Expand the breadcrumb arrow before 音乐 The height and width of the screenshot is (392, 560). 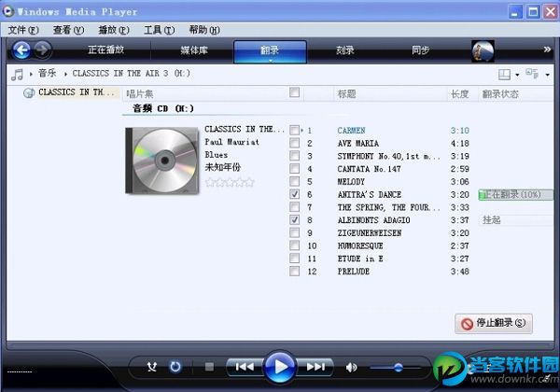pos(31,75)
